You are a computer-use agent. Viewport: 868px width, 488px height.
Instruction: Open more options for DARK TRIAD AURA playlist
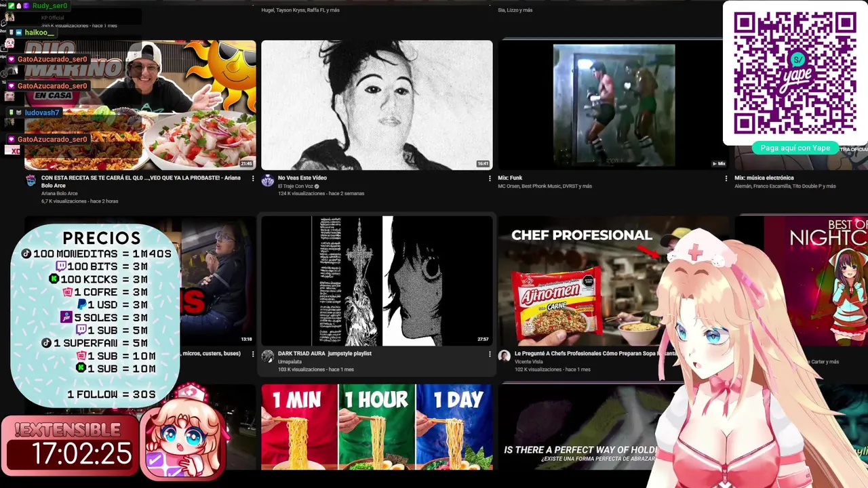click(490, 354)
